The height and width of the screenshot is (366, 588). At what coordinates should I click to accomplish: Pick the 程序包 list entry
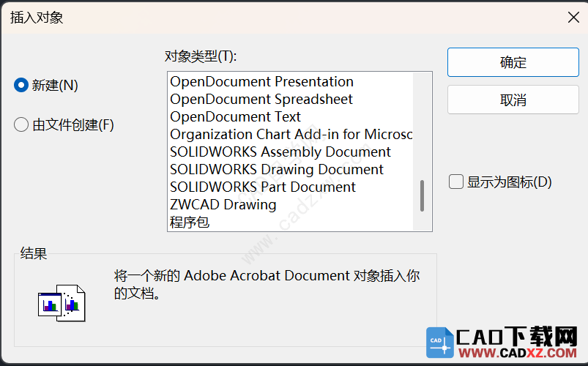(290, 222)
